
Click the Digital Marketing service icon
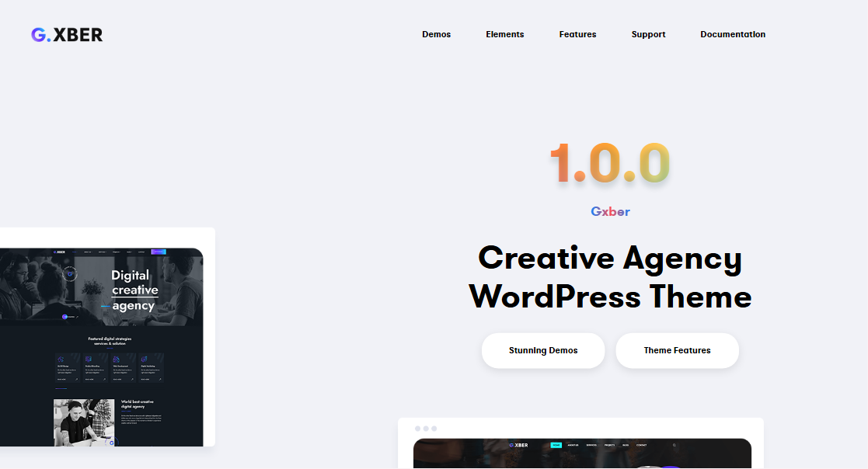(x=143, y=357)
